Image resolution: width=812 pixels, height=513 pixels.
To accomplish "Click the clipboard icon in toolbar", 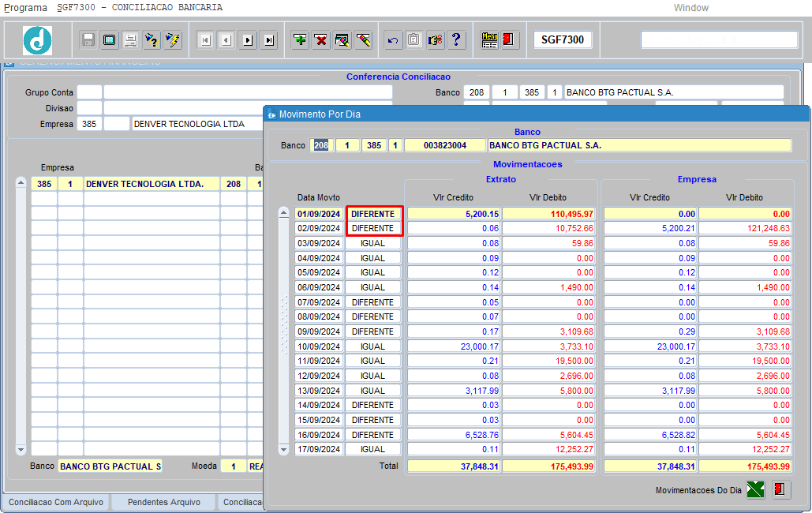I will pyautogui.click(x=413, y=40).
